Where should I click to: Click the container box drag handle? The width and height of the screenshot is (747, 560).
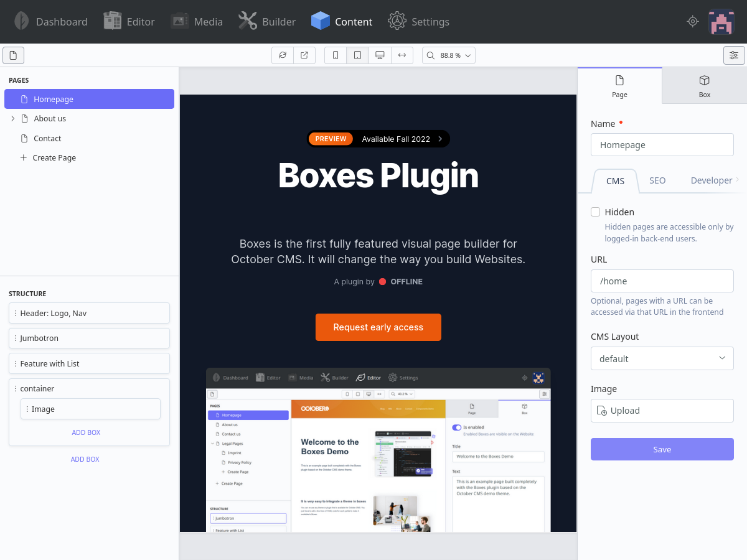click(16, 388)
